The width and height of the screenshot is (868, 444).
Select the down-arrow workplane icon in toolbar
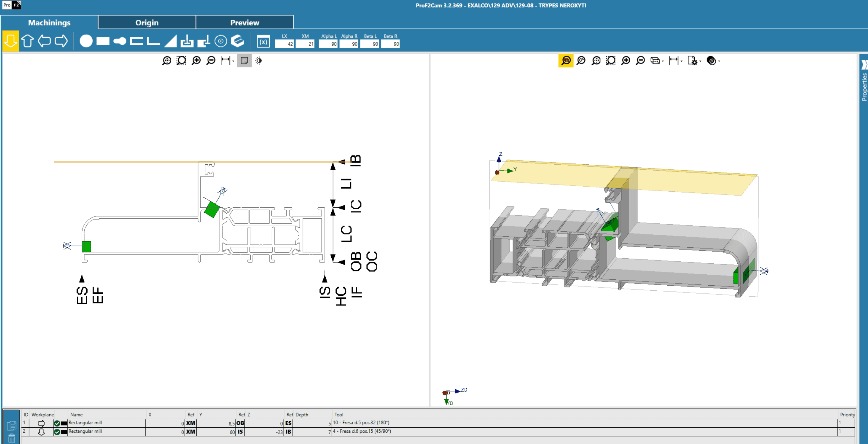coord(10,41)
